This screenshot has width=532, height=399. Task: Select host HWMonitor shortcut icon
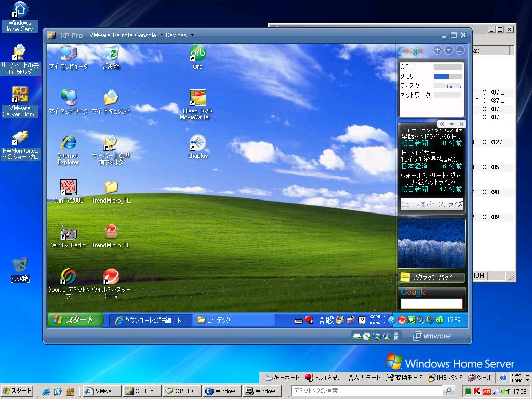(x=20, y=145)
